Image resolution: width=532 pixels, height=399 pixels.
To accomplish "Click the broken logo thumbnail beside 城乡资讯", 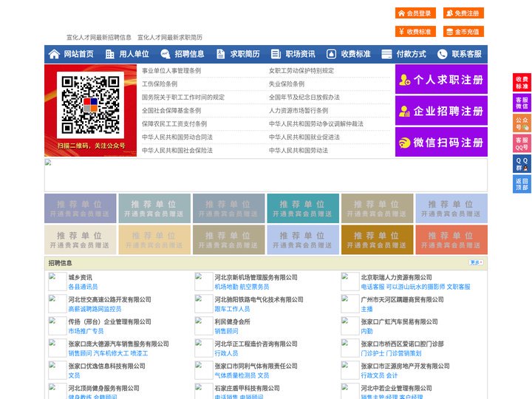I will click(58, 282).
